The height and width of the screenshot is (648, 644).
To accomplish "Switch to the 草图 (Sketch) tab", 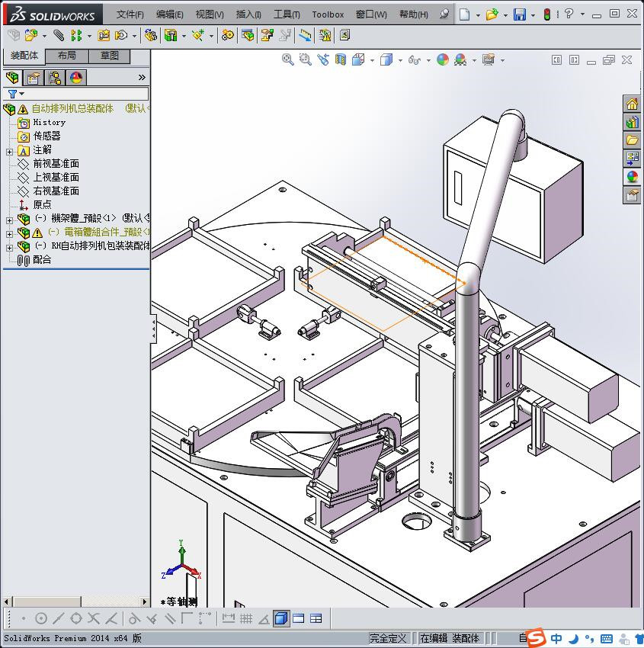I will [110, 56].
